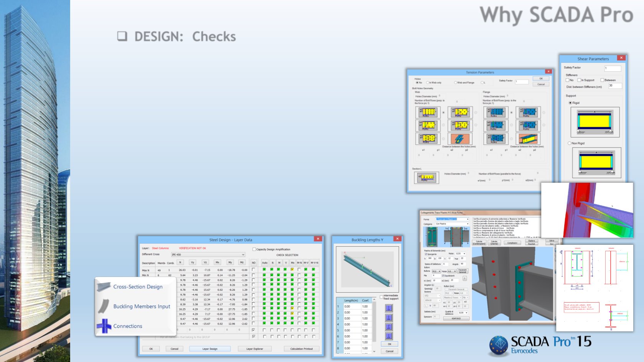Click Section L bolt pattern thumbnail
Screen dimensions: 644x362
[427, 177]
